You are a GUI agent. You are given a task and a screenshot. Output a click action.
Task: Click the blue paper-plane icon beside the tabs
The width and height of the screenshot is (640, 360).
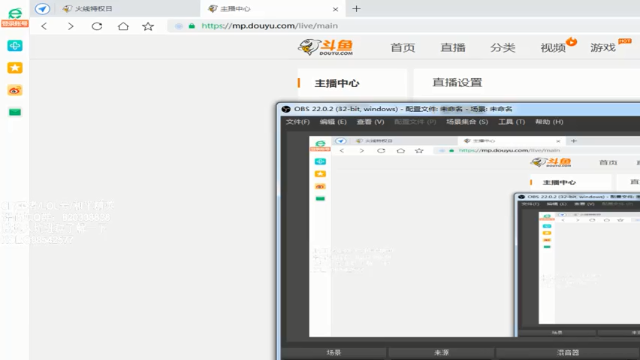[42, 9]
